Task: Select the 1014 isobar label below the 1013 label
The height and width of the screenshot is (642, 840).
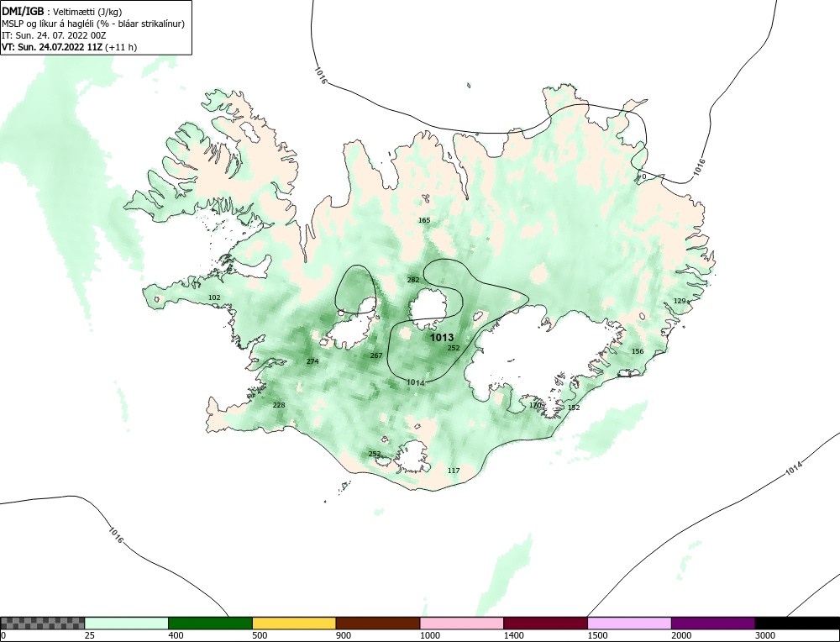Action: click(415, 382)
